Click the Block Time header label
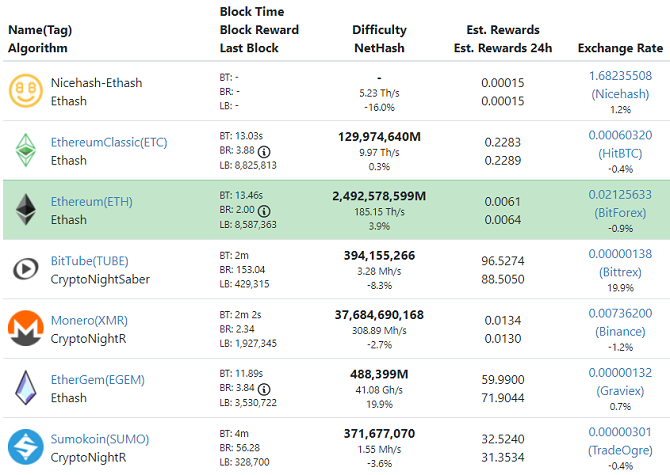Image resolution: width=670 pixels, height=475 pixels. pyautogui.click(x=252, y=12)
